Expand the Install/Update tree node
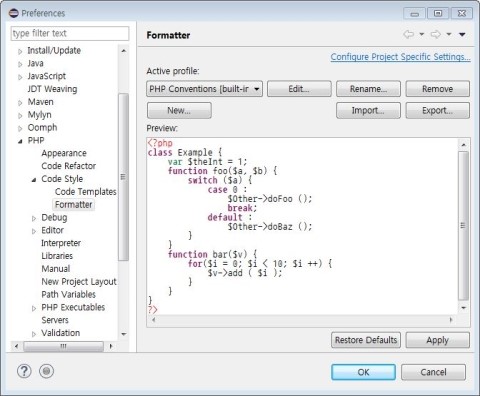This screenshot has width=480, height=396. [x=20, y=51]
